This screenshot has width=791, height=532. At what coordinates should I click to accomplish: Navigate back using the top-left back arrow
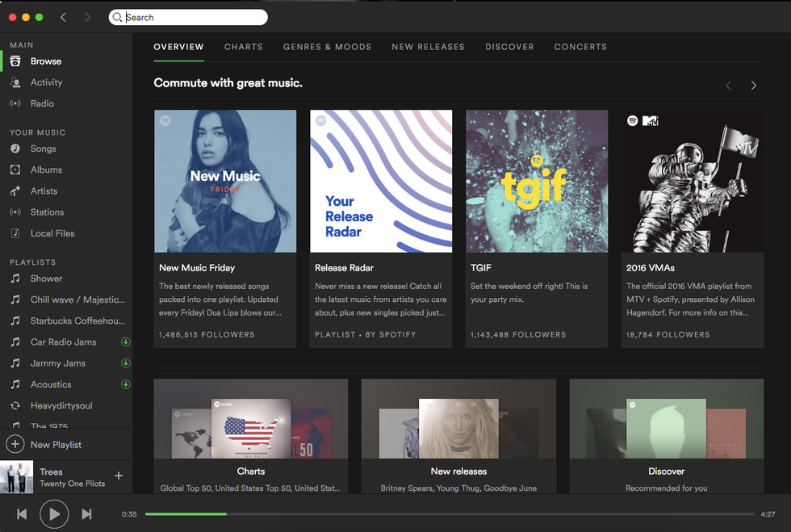click(64, 17)
